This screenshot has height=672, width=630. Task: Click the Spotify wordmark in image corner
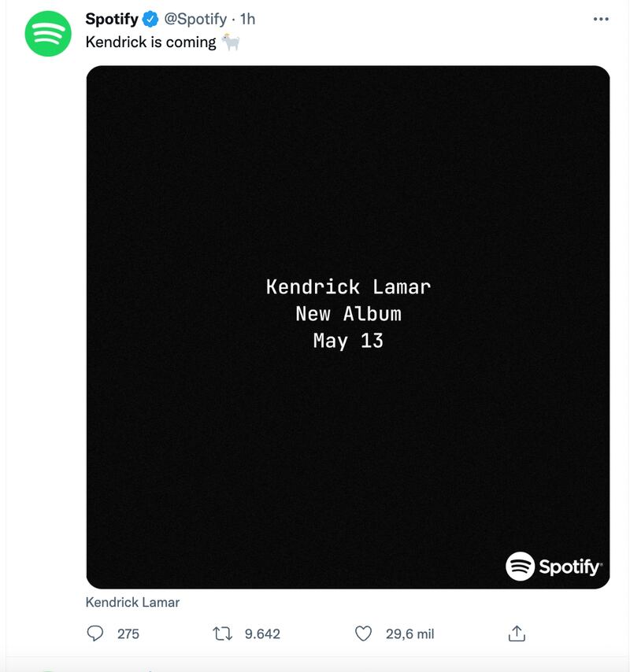tap(570, 566)
